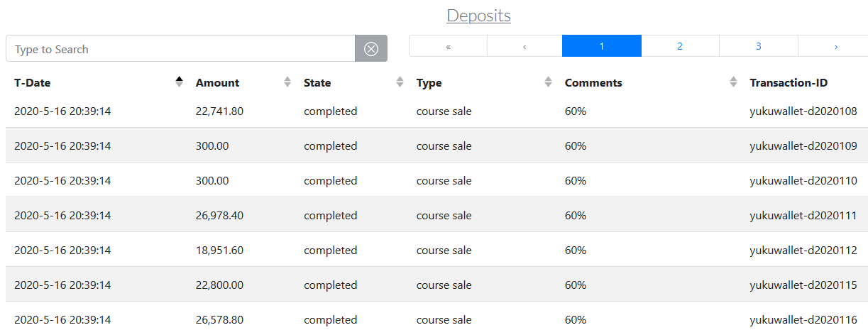The height and width of the screenshot is (330, 868).
Task: Select the row with amount 22,741.80
Action: (x=219, y=111)
